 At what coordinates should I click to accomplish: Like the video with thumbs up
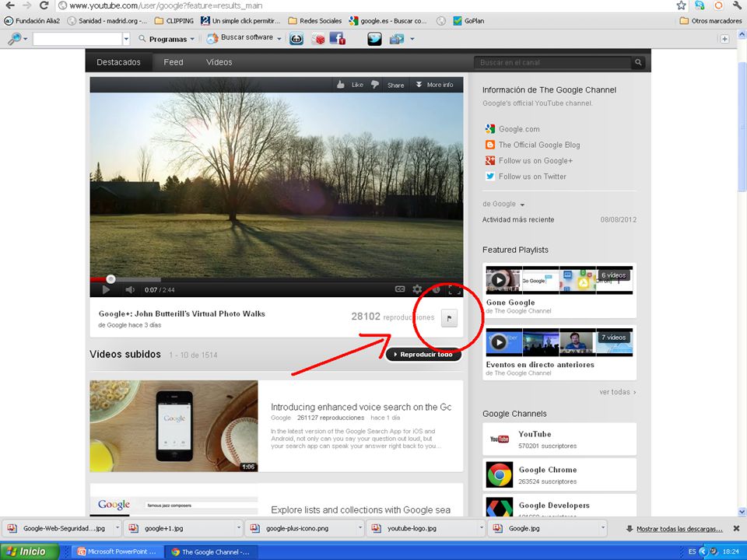pyautogui.click(x=341, y=85)
